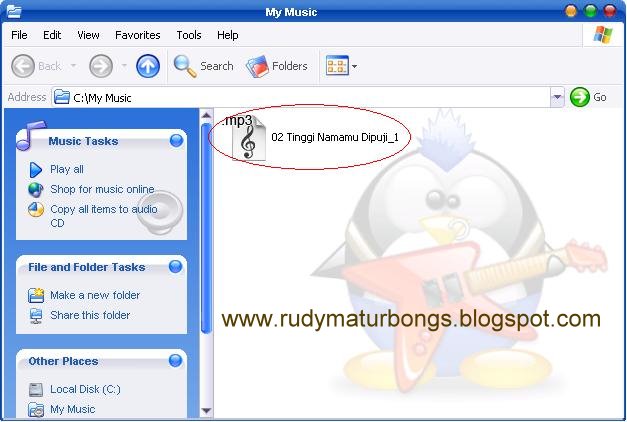
Task: Click the Play all link
Action: coord(67,170)
